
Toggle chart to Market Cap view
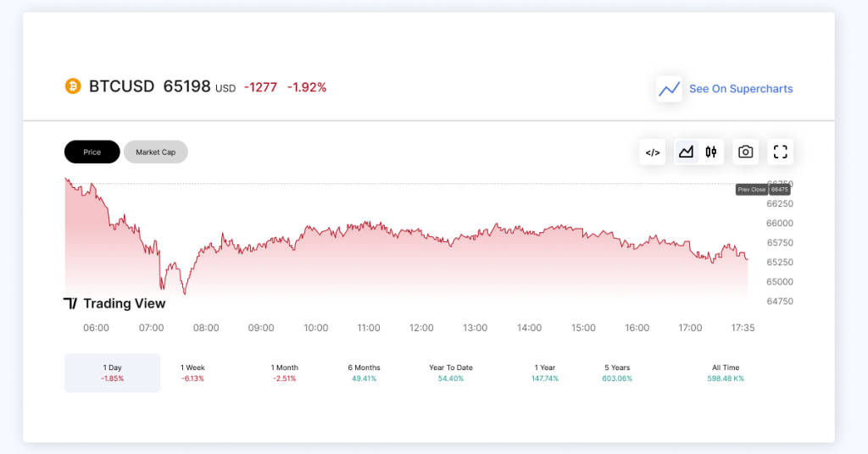(x=156, y=152)
